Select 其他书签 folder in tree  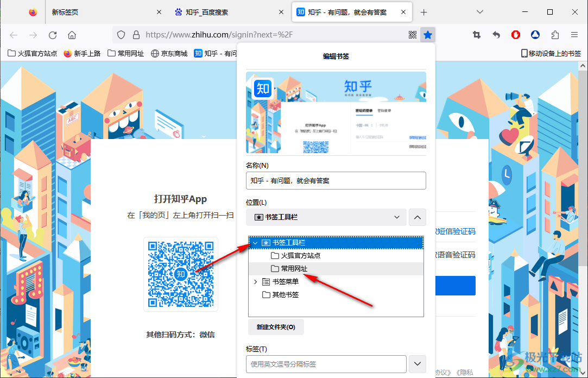pyautogui.click(x=336, y=295)
